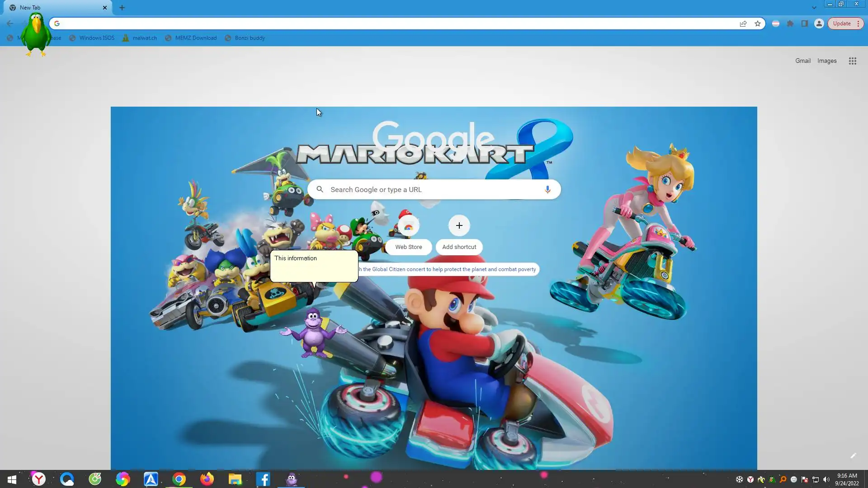The height and width of the screenshot is (488, 868).
Task: Expand the tab search chevron
Action: click(x=814, y=8)
